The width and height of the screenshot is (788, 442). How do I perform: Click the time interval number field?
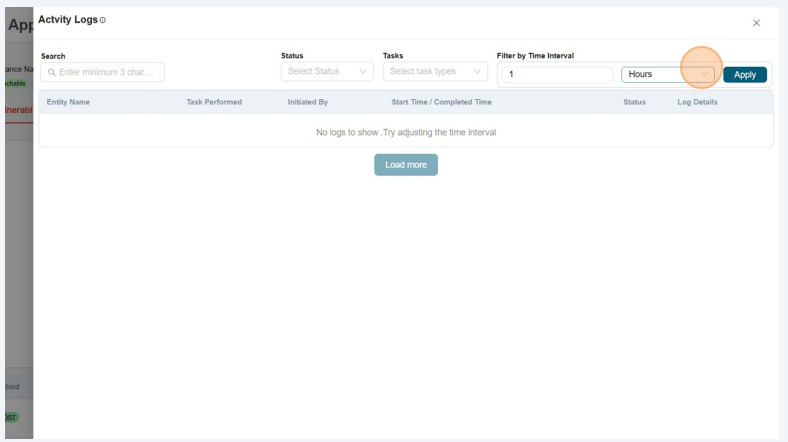[557, 74]
